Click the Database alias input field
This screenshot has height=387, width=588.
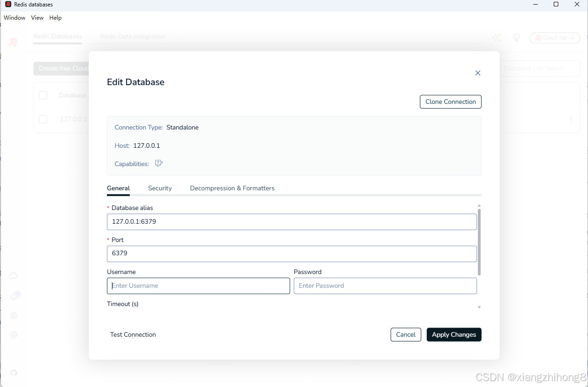[292, 222]
